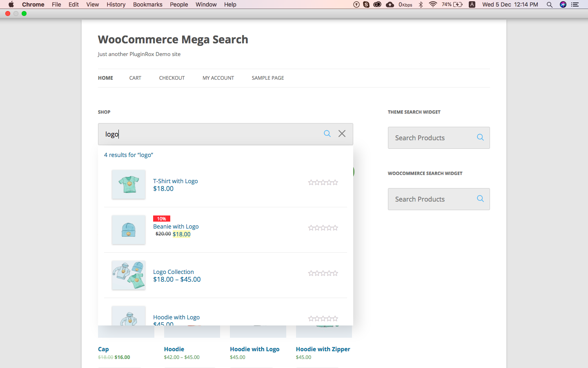Open MY ACCOUNT navigation item
This screenshot has width=588, height=368.
coord(218,78)
